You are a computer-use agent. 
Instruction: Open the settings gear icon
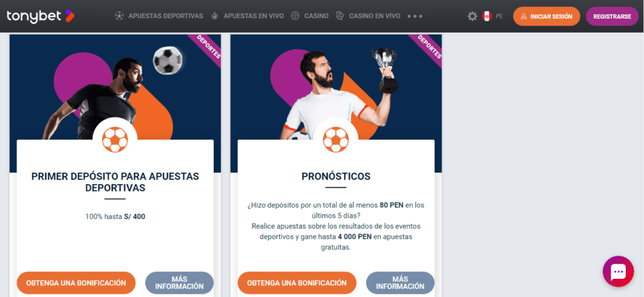point(472,16)
